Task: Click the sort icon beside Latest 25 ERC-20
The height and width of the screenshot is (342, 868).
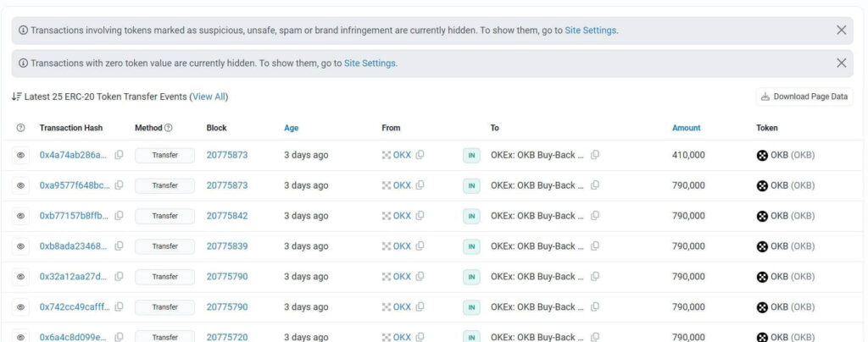Action: 16,97
